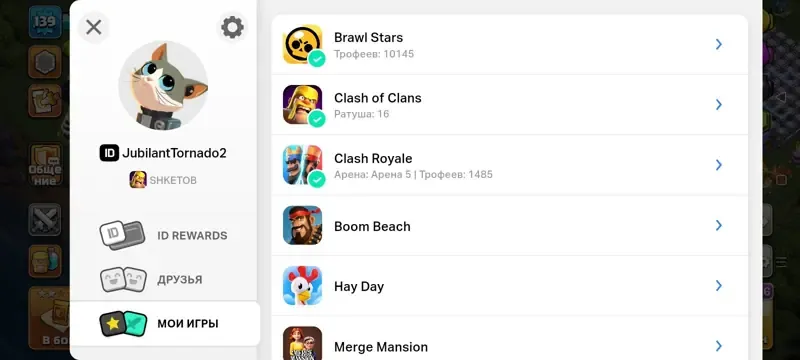The width and height of the screenshot is (800, 360).
Task: Open settings via the gear icon
Action: tap(232, 27)
